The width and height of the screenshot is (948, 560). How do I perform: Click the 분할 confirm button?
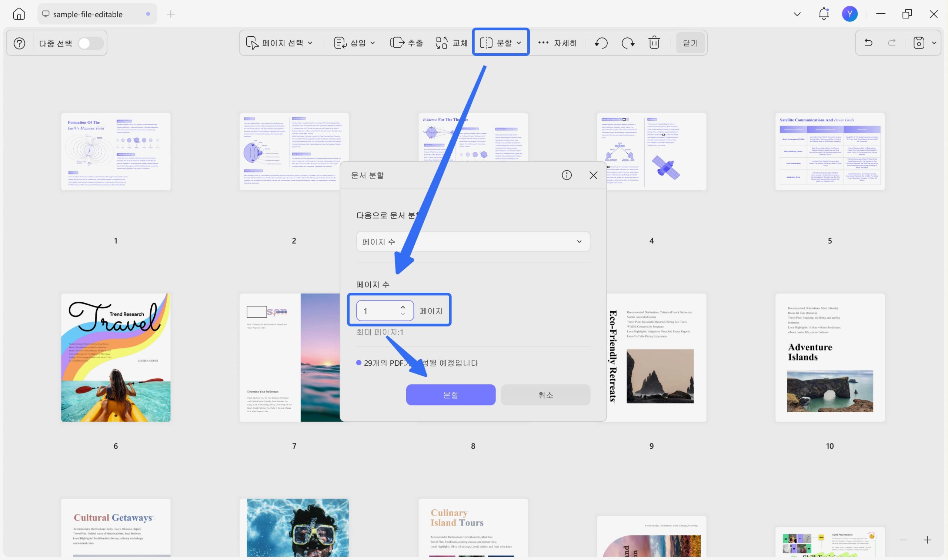450,395
